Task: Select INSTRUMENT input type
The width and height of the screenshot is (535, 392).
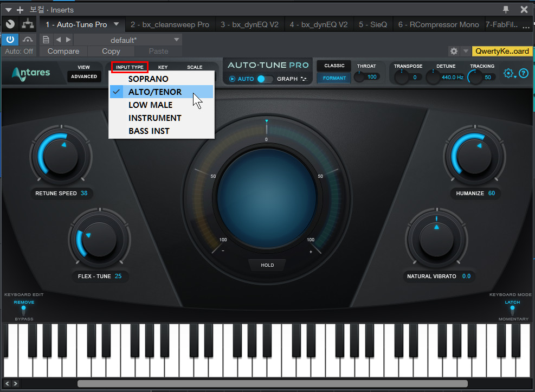Action: click(x=162, y=118)
